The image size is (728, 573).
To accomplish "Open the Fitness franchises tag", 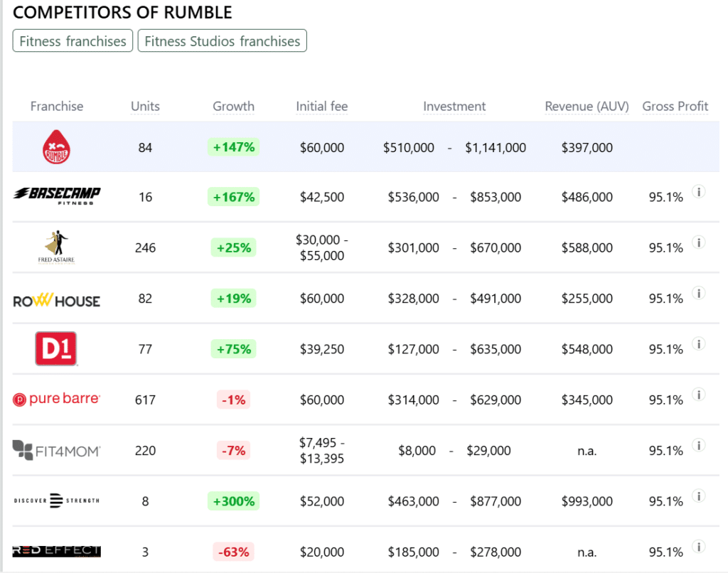I will pyautogui.click(x=73, y=41).
